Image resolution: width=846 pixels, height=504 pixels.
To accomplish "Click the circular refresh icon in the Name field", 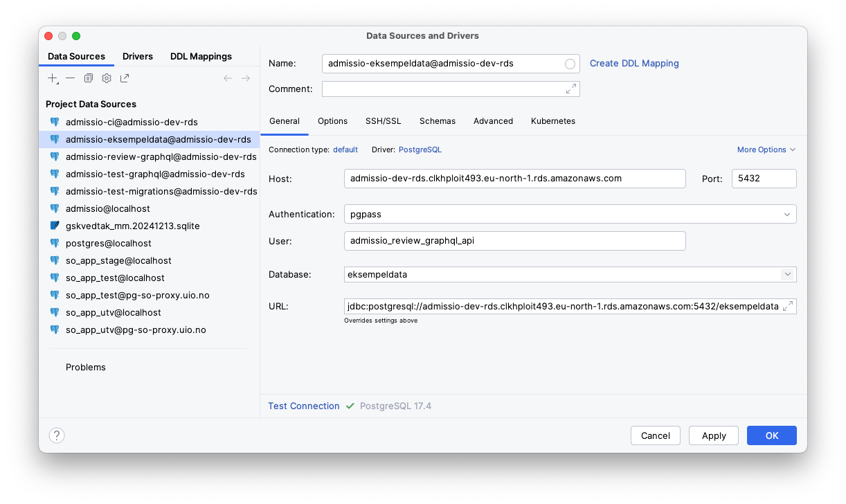I will (x=570, y=63).
